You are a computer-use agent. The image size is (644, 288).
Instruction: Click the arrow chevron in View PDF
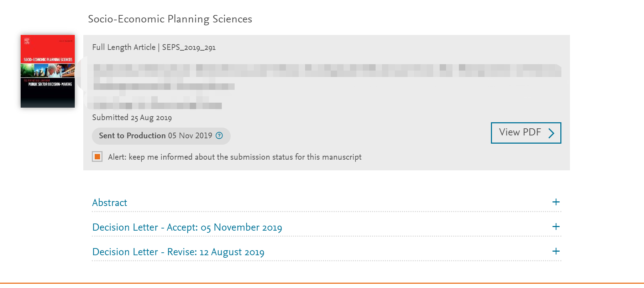click(551, 133)
